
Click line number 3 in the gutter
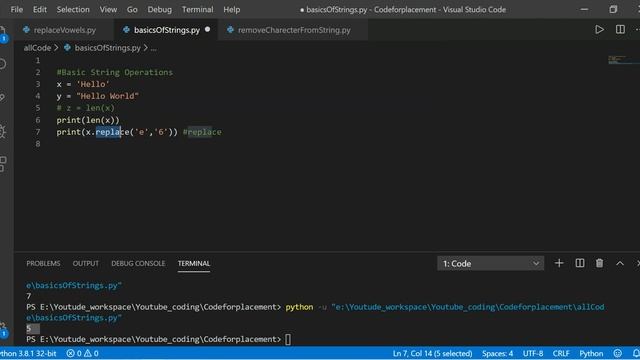click(x=38, y=84)
